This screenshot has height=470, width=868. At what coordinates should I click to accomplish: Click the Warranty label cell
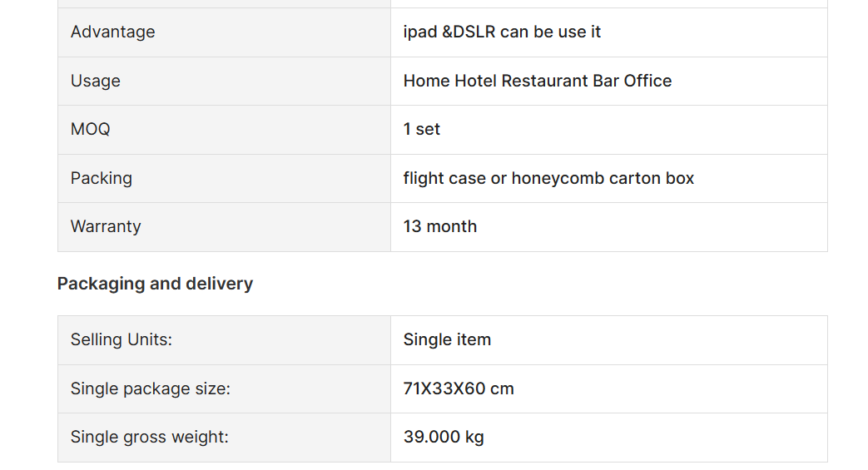click(224, 227)
